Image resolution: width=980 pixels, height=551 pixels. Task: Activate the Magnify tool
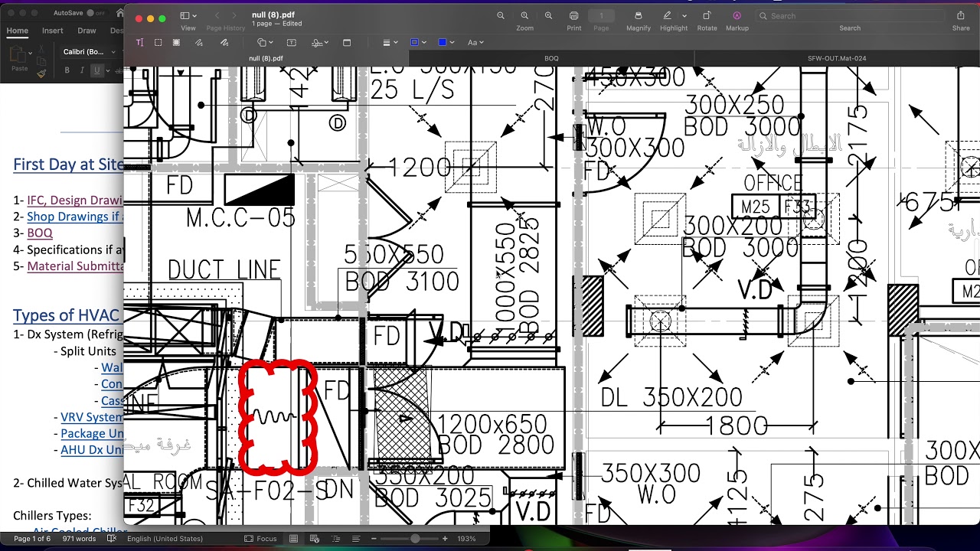(x=639, y=16)
